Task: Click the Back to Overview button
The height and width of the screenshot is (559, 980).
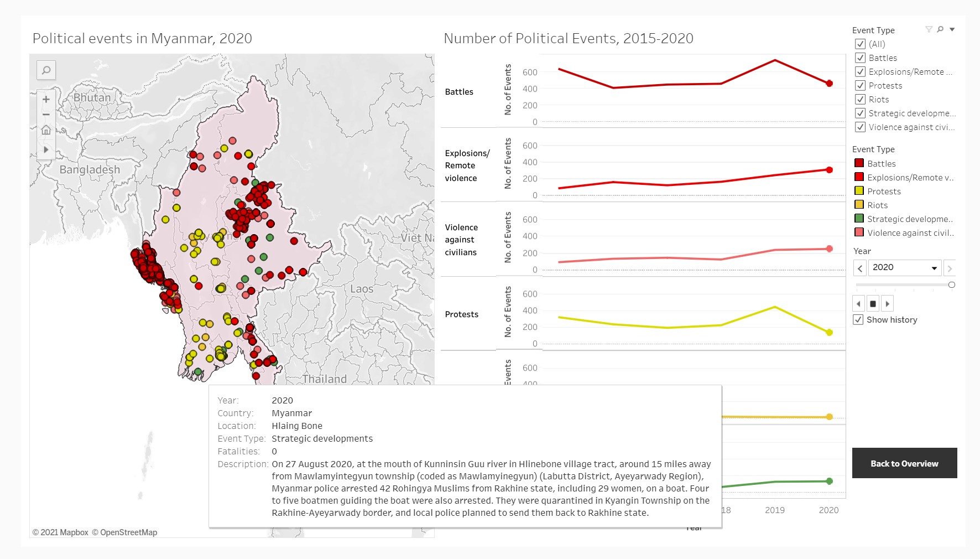Action: pos(904,463)
